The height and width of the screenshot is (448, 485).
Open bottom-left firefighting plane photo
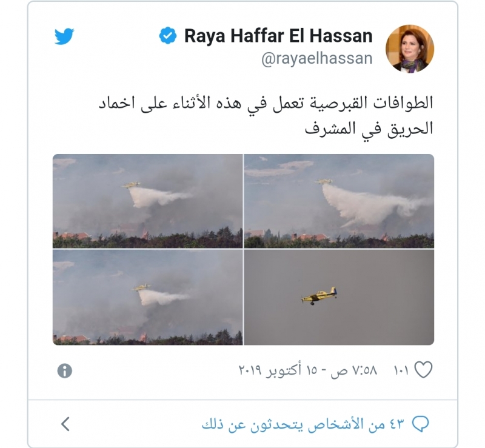(147, 297)
